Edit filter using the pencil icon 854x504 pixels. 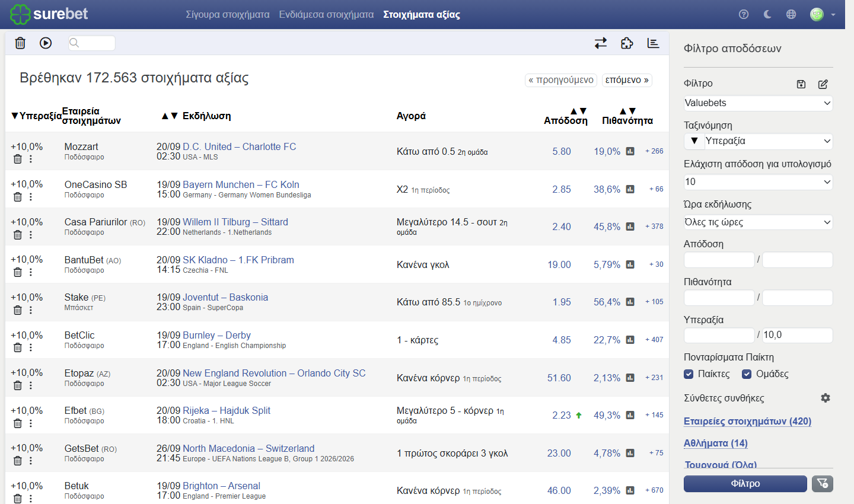pos(823,84)
